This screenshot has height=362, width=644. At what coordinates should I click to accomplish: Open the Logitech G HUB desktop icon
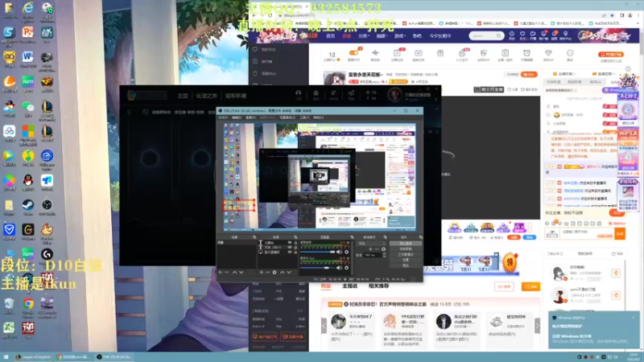point(47,254)
